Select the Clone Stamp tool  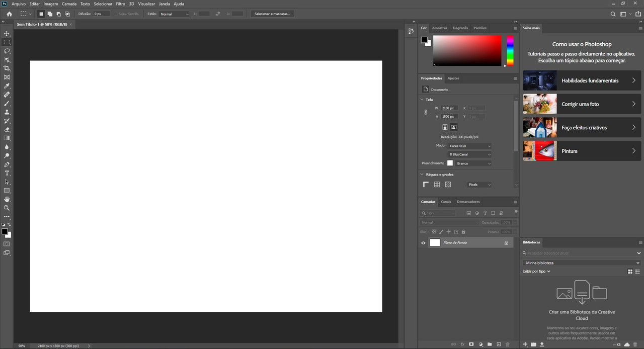[7, 112]
